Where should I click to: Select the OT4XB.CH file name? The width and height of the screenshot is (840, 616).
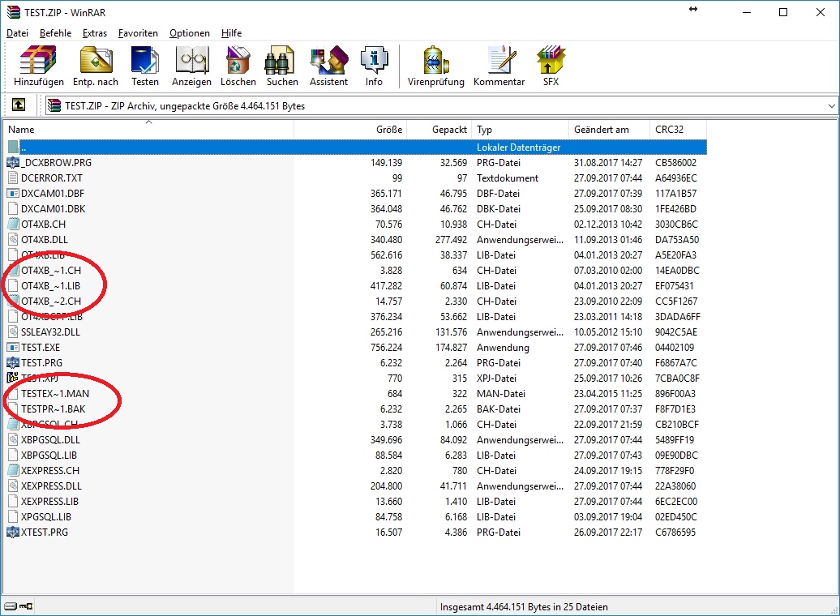[44, 225]
